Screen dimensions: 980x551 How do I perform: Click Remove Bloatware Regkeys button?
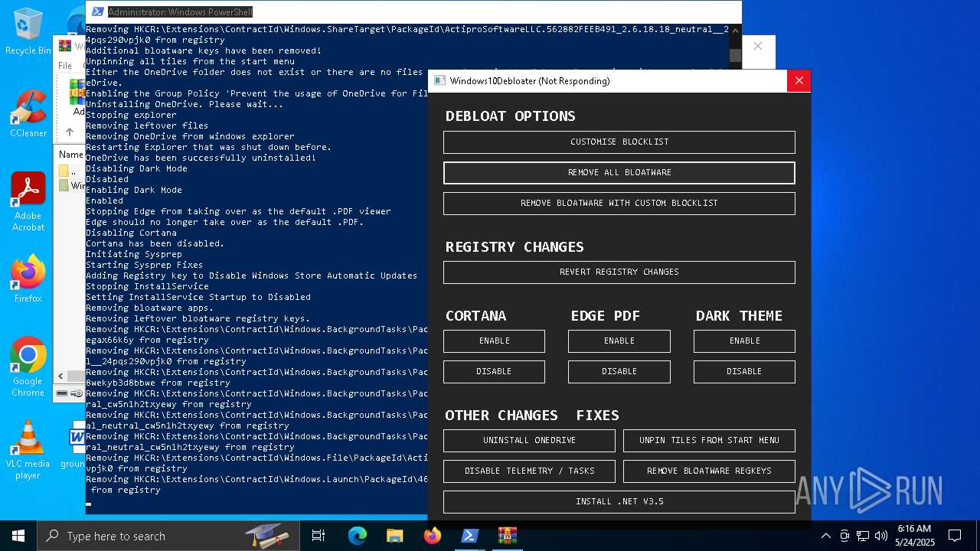coord(709,471)
